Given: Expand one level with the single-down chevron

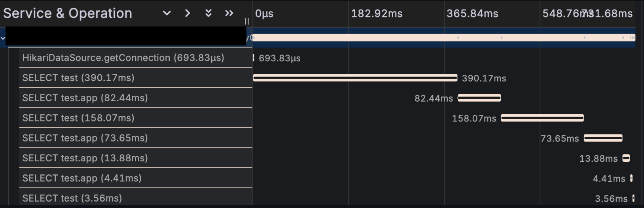Looking at the screenshot, I should [167, 13].
